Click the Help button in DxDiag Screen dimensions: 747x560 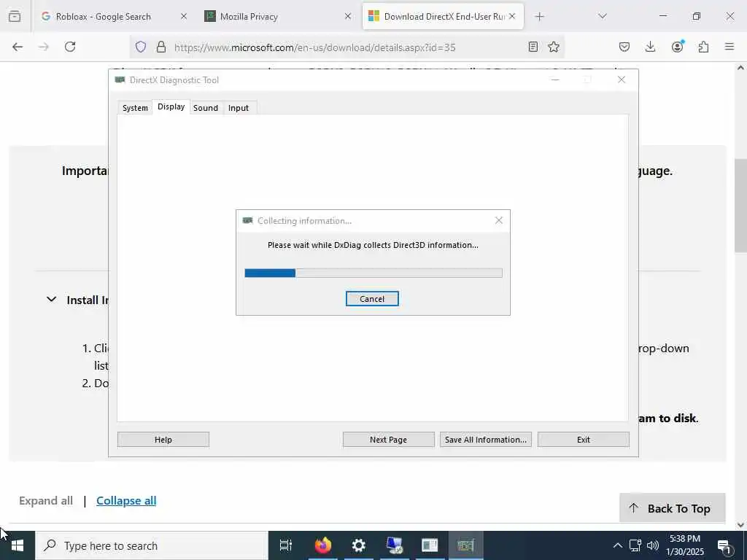163,440
